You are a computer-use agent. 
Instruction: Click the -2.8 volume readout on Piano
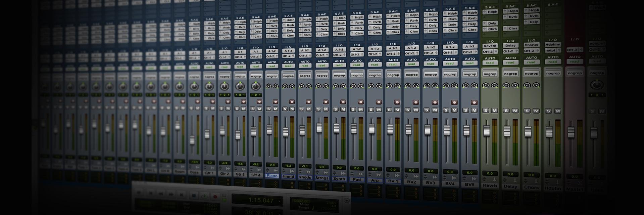coord(272,165)
